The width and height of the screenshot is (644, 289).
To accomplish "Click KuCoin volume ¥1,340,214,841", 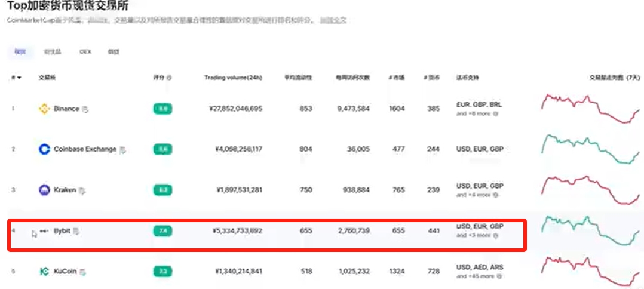I will tap(238, 271).
